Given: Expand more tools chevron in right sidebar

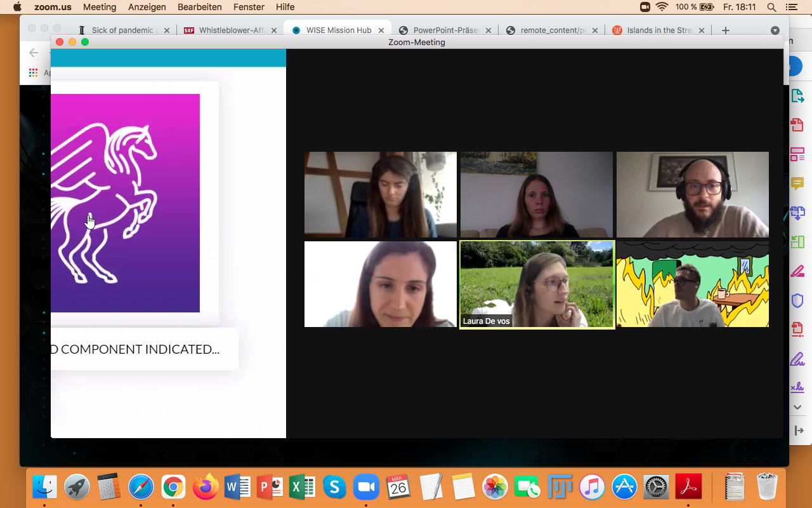Looking at the screenshot, I should (x=798, y=407).
